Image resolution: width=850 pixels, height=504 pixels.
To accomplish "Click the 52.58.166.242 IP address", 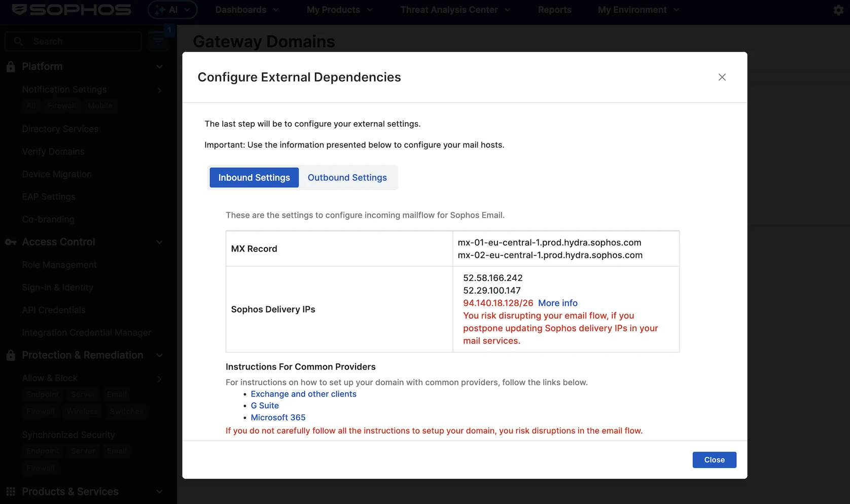I will pyautogui.click(x=492, y=278).
